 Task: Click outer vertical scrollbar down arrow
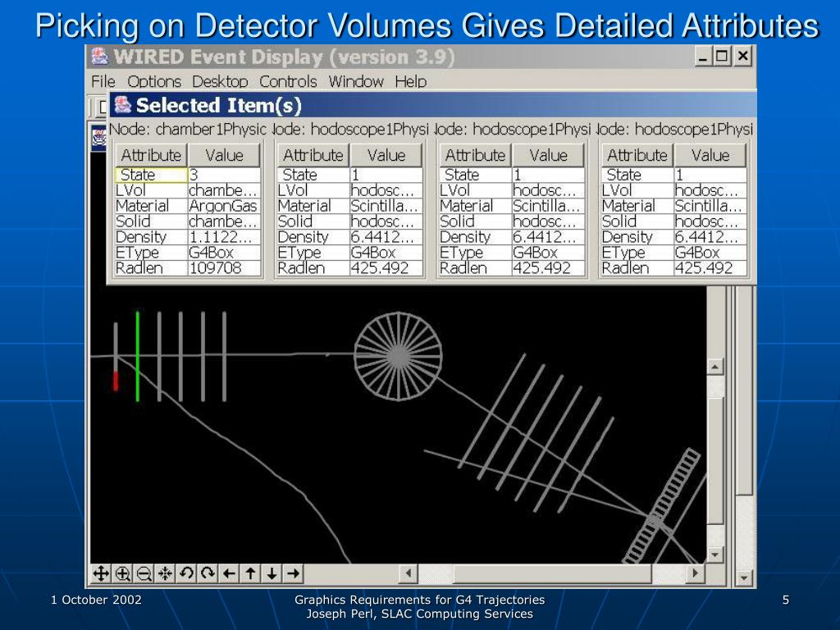click(x=744, y=577)
